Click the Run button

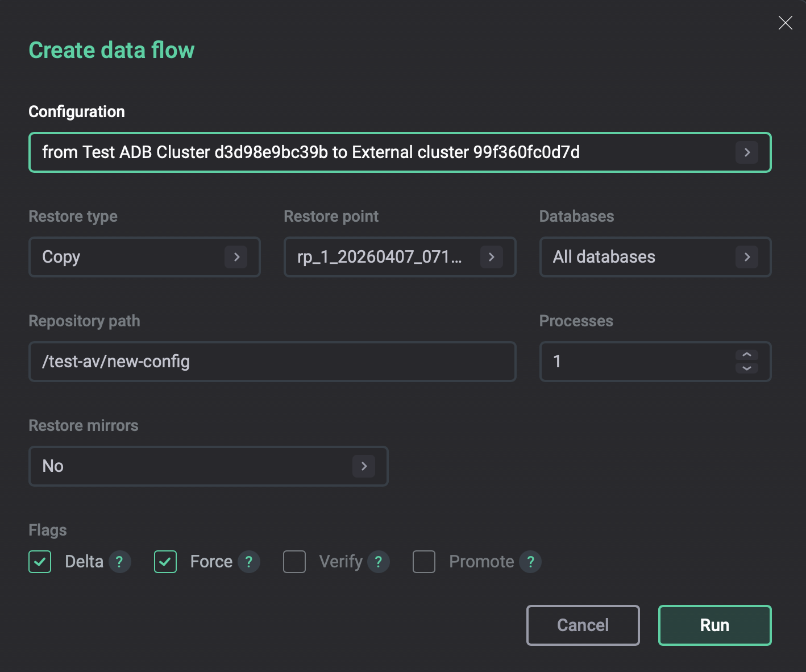tap(714, 625)
